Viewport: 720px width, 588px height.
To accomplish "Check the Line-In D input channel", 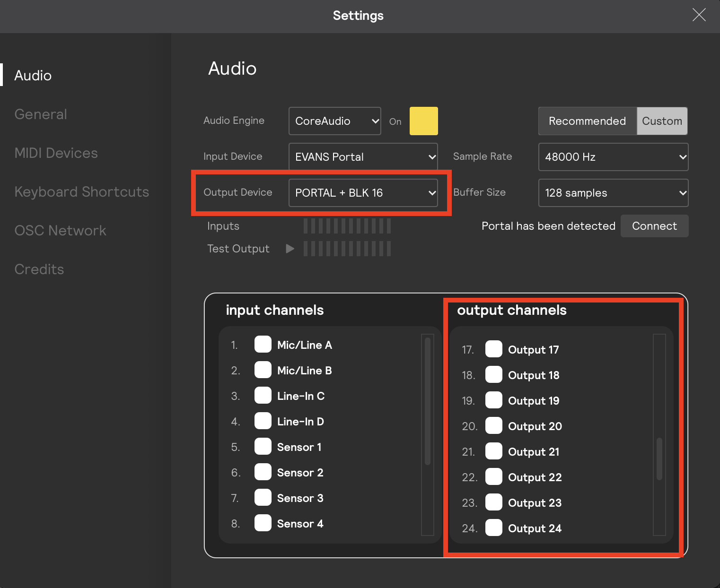I will click(263, 421).
